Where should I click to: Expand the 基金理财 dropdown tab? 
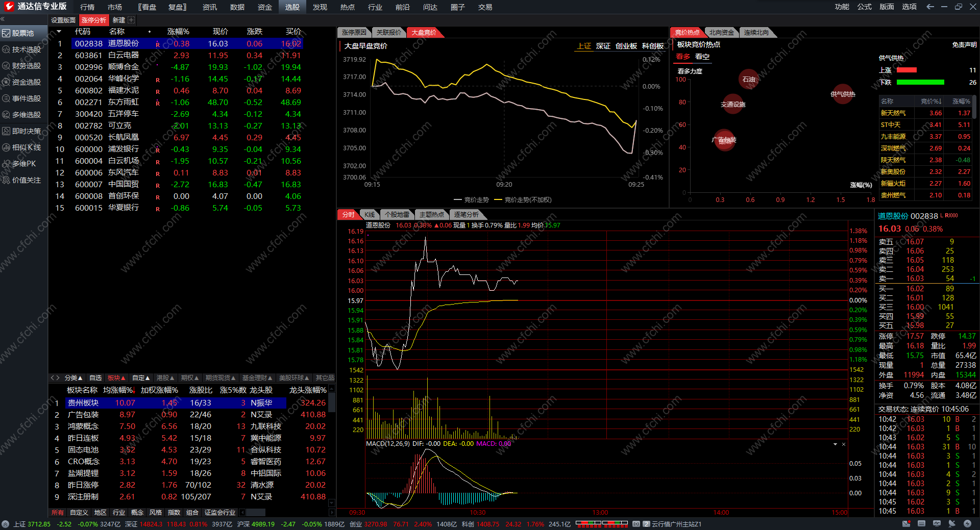257,378
